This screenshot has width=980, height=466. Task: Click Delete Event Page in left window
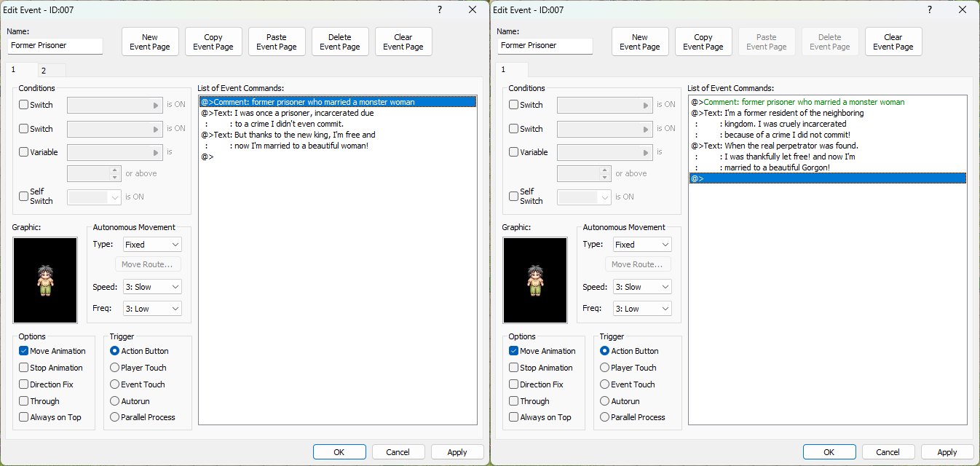[x=340, y=42]
